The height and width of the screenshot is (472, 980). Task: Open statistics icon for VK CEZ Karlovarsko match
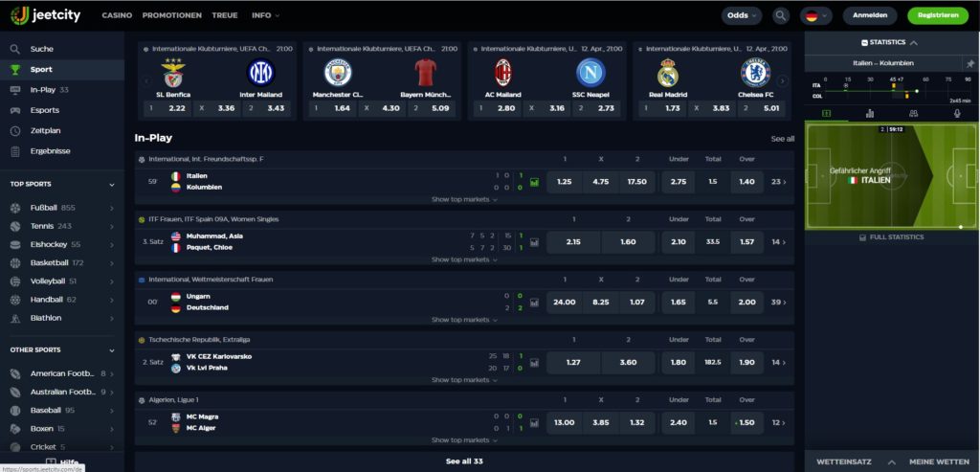(534, 362)
